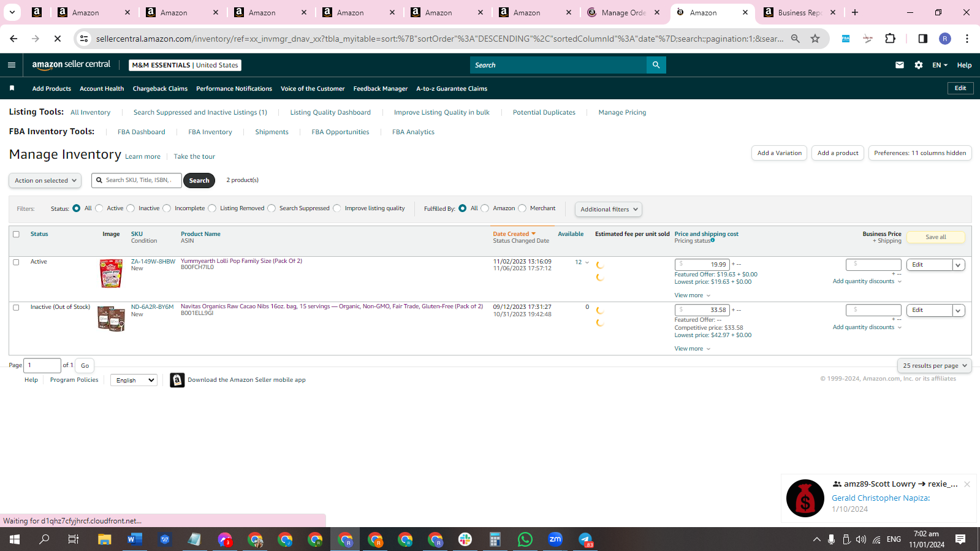Image resolution: width=980 pixels, height=551 pixels.
Task: Click into the Search SKU, Title, ISBN field
Action: (x=137, y=180)
